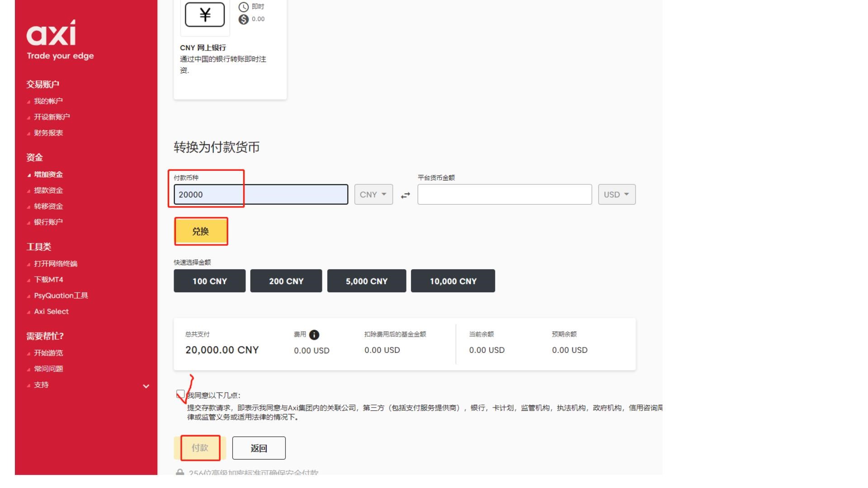The image size is (868, 488).
Task: Click the payment amount field showing 20000
Action: (x=260, y=194)
